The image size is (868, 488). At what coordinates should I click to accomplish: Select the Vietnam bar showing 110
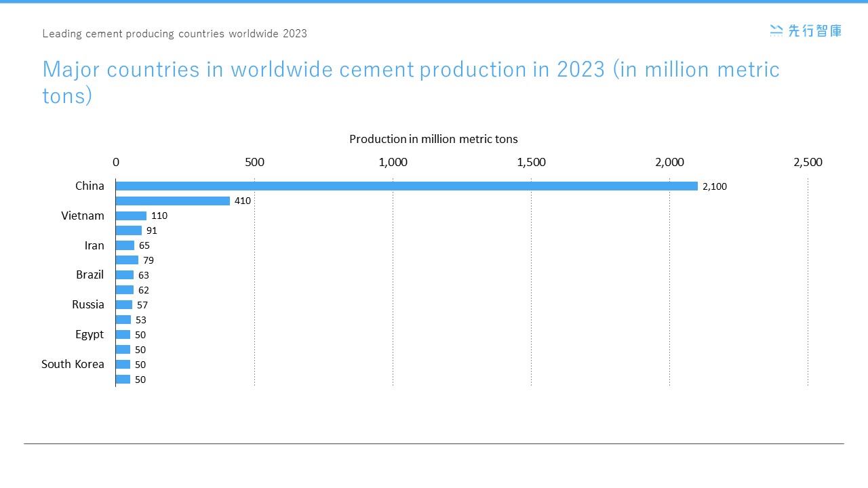tap(132, 216)
